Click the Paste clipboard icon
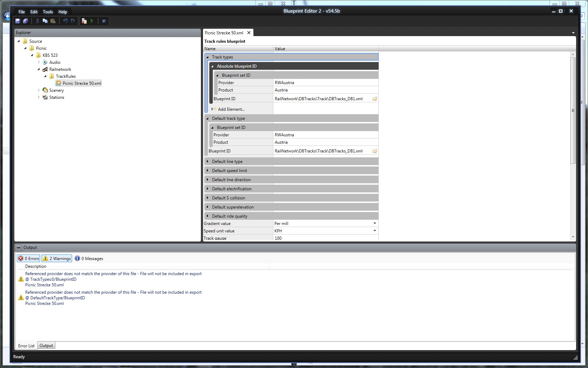 point(53,21)
